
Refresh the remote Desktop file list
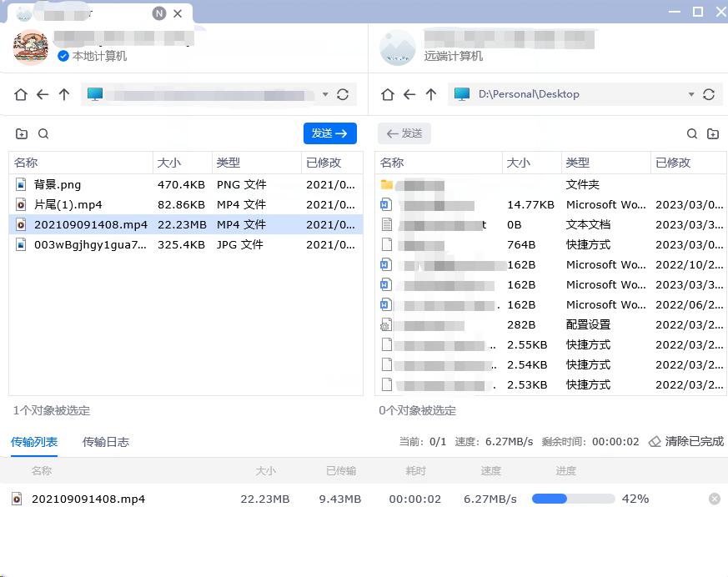[x=709, y=94]
